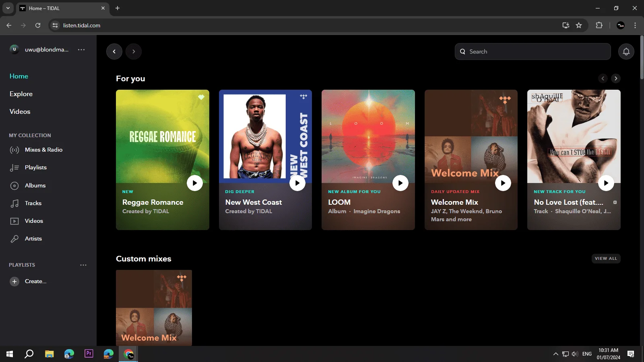Open Shaquille O'Neal artist link
The image size is (644, 362).
(x=578, y=212)
